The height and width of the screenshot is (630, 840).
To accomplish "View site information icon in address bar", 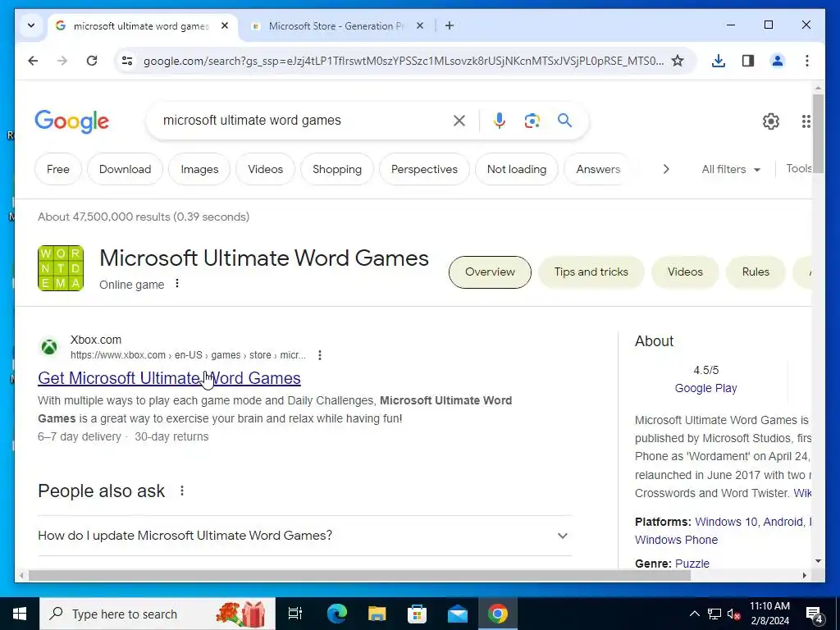I will (127, 61).
